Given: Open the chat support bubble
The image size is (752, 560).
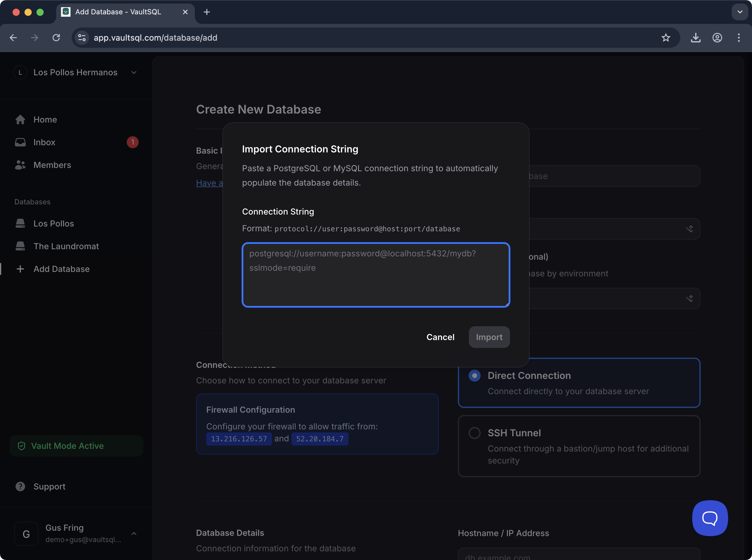Looking at the screenshot, I should [x=710, y=518].
